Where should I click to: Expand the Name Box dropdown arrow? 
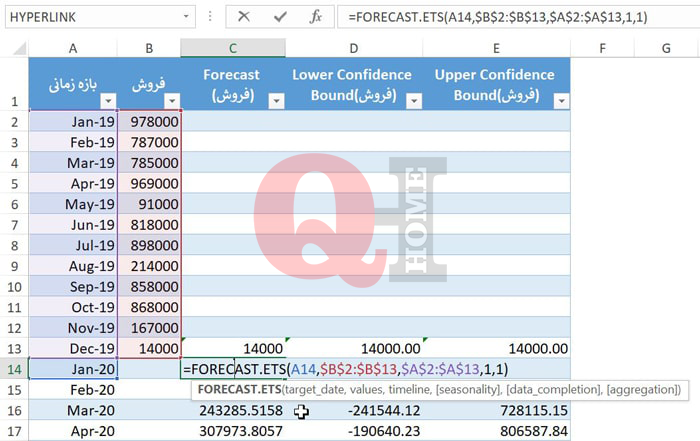coord(187,17)
